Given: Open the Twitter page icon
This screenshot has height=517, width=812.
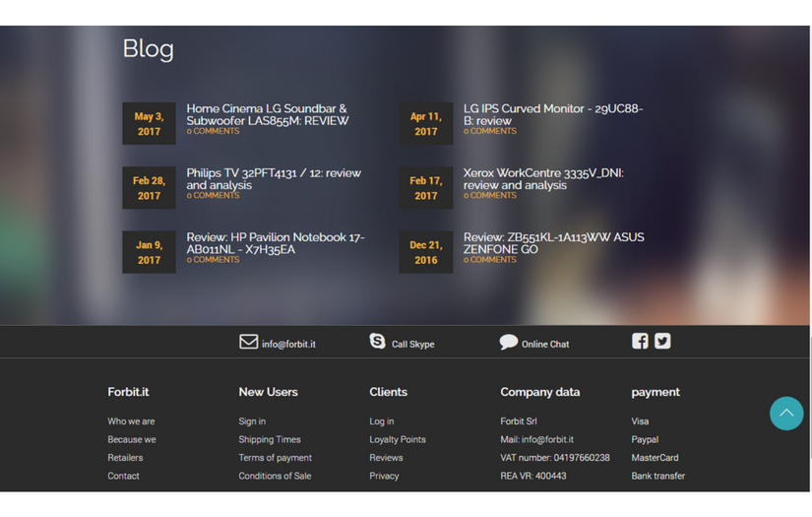Looking at the screenshot, I should point(662,341).
